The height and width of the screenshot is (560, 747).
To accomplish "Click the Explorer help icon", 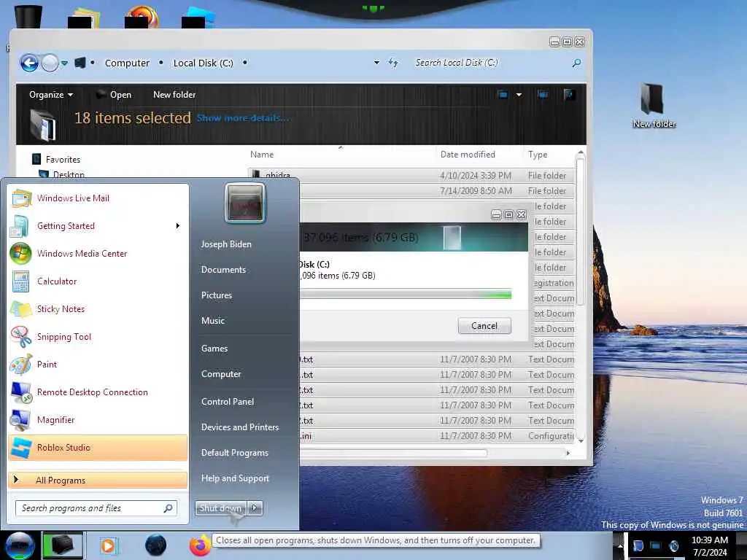I will [569, 94].
